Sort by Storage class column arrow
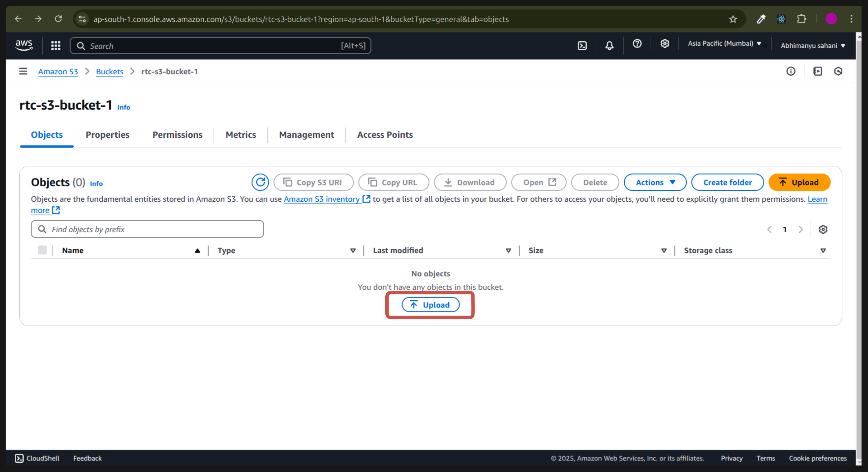This screenshot has height=472, width=868. tap(822, 250)
